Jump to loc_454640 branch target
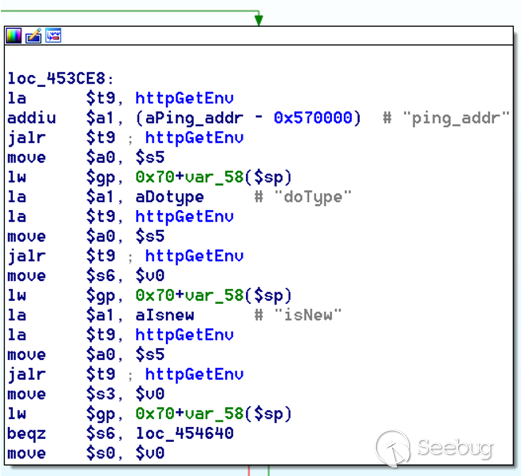Image resolution: width=521 pixels, height=476 pixels. (184, 433)
